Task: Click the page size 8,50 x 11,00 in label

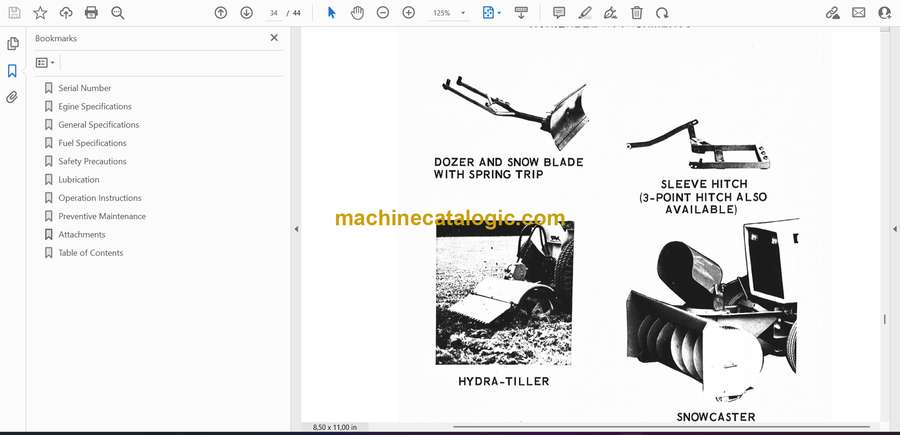Action: pos(335,427)
